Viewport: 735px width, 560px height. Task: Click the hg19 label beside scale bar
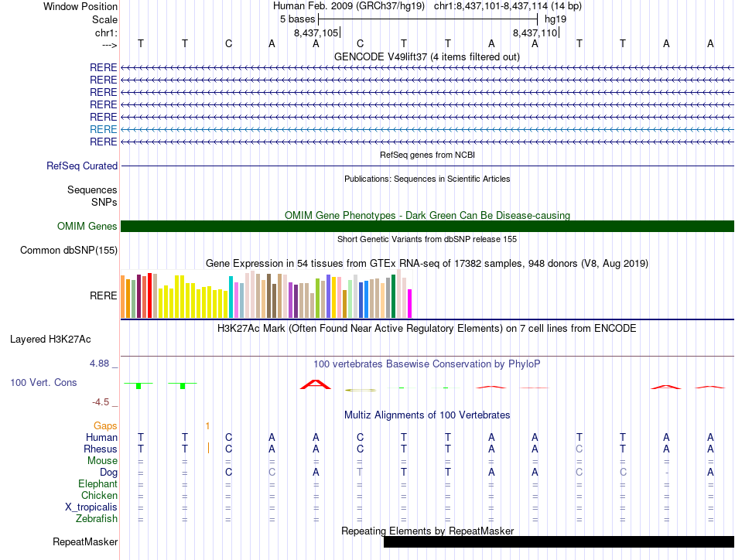pos(556,19)
